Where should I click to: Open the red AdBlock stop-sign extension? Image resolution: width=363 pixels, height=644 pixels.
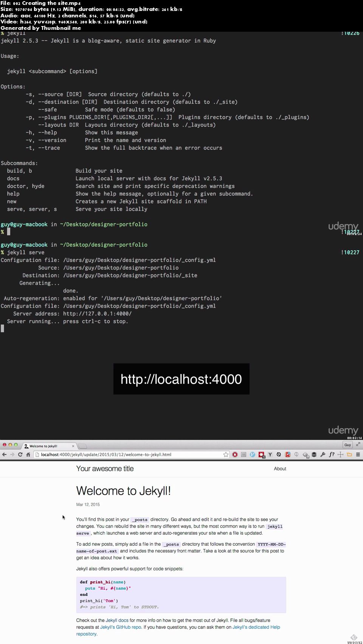point(235,455)
